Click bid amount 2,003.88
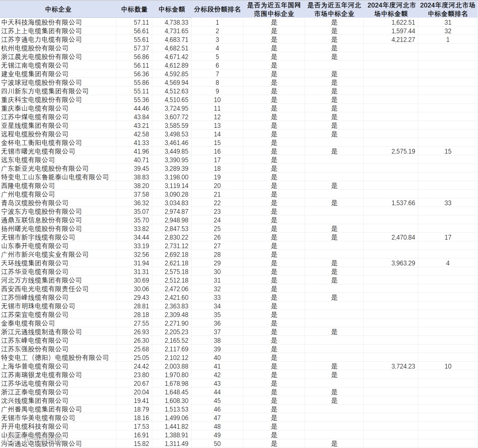 [x=177, y=366]
